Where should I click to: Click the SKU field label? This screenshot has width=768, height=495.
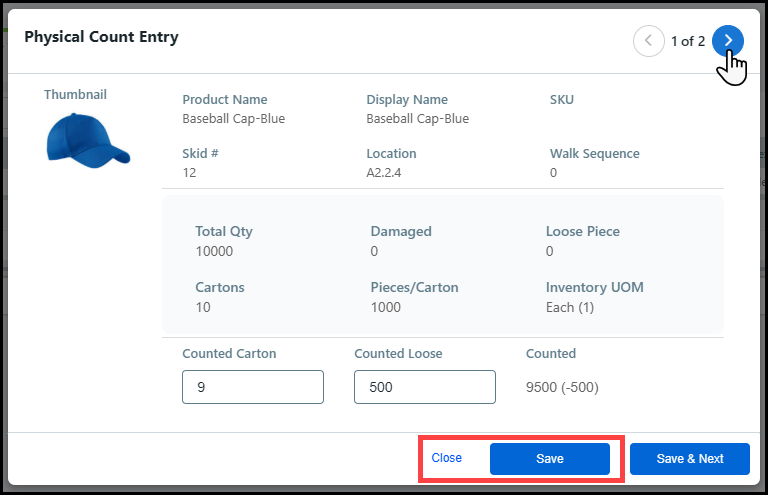coord(562,100)
